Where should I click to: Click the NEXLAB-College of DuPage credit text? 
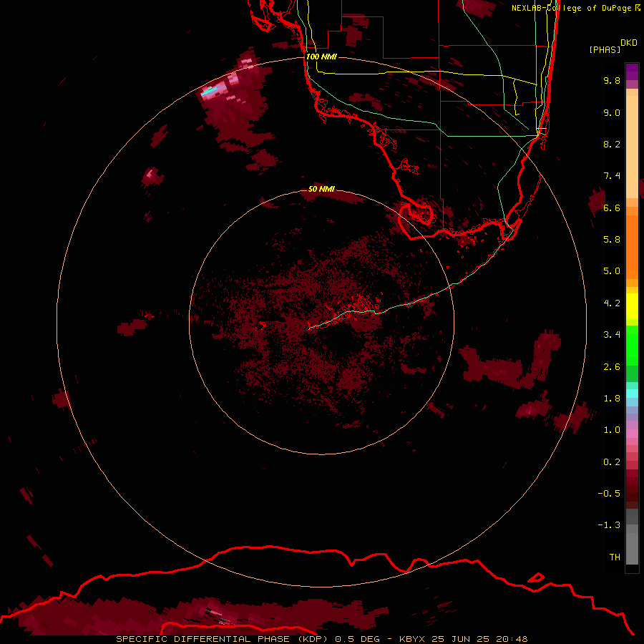572,8
